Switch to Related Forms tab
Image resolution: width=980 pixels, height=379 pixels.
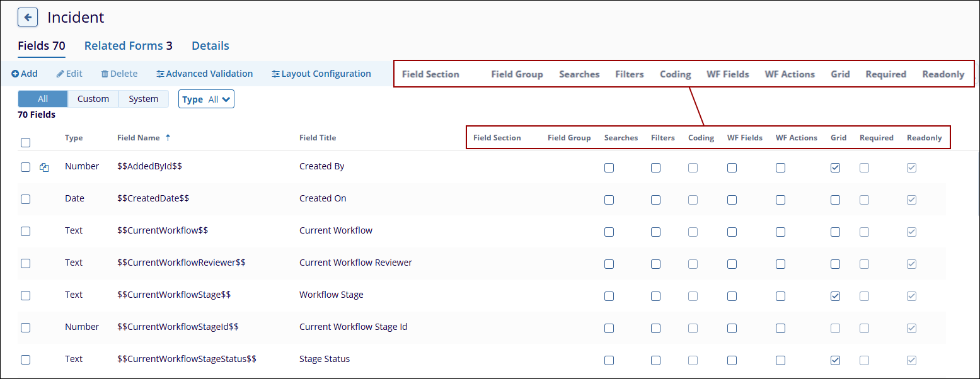(x=128, y=45)
